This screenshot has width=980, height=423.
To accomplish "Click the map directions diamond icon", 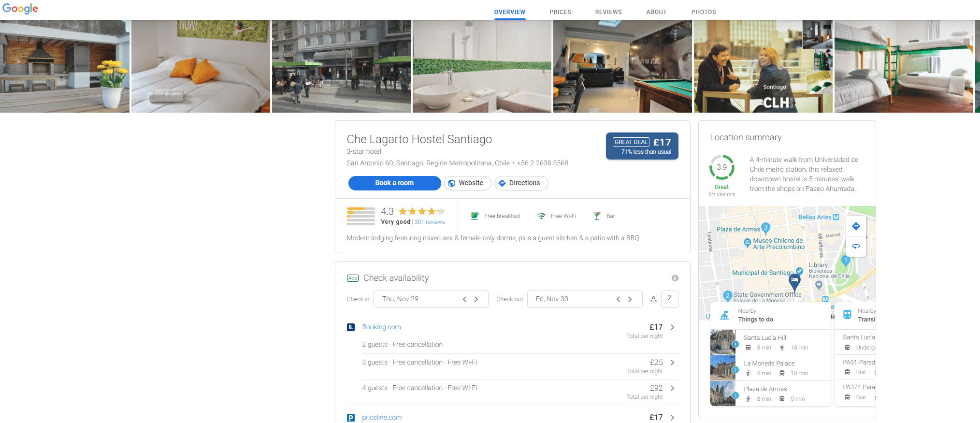I will pos(856,226).
